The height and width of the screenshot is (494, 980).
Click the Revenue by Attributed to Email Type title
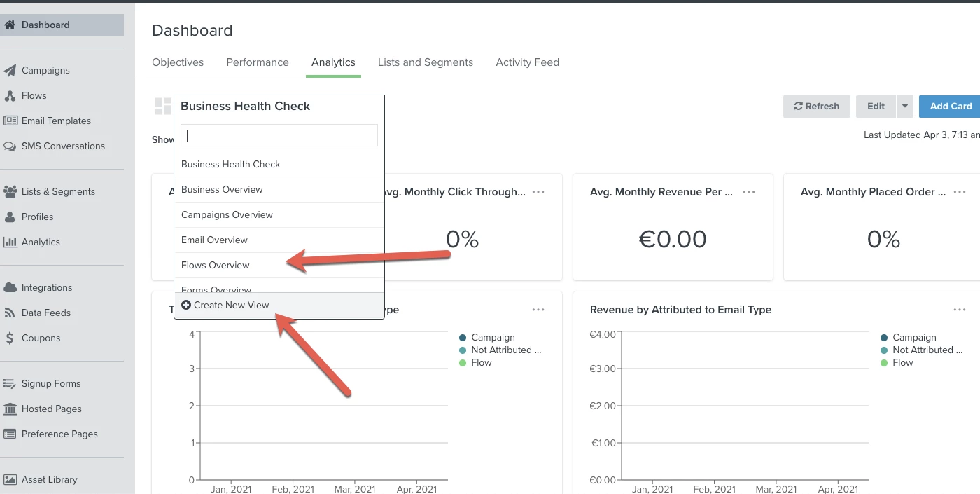(x=680, y=310)
